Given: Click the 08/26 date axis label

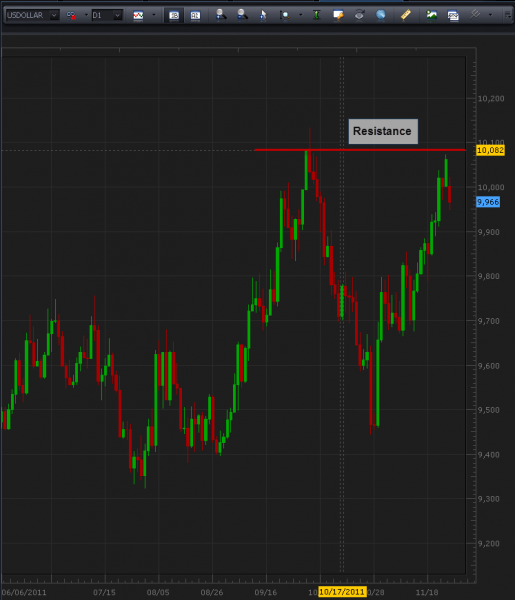Looking at the screenshot, I should [212, 592].
